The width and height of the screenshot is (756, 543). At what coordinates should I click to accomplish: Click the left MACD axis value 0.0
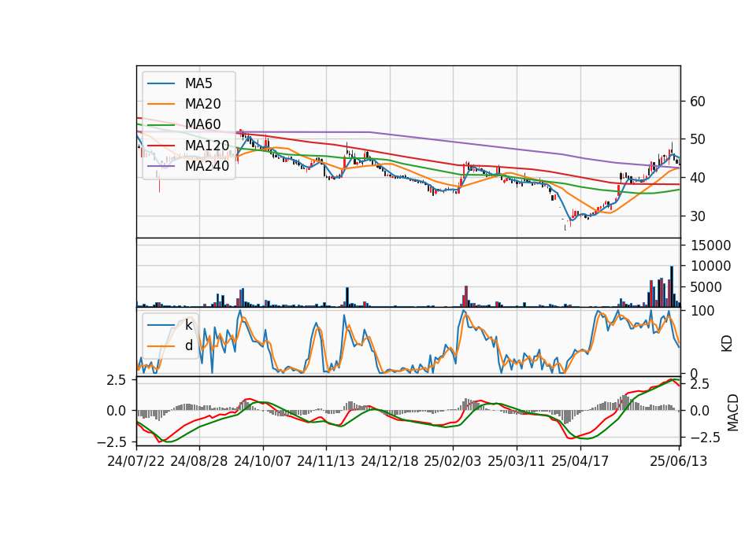click(x=117, y=411)
